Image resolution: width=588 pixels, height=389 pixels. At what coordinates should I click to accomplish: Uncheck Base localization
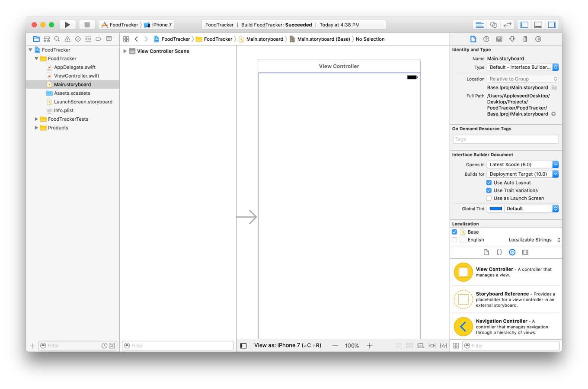[x=454, y=232]
